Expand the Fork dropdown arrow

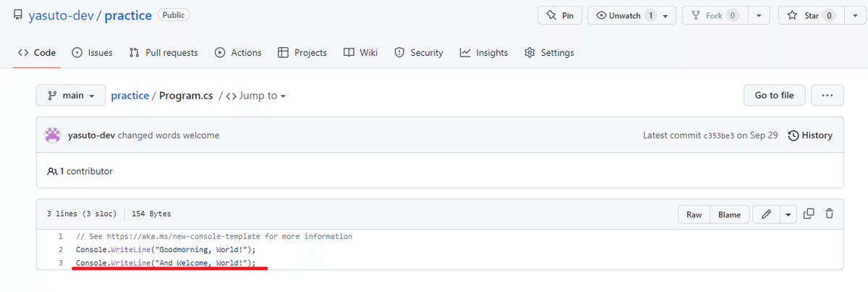758,15
